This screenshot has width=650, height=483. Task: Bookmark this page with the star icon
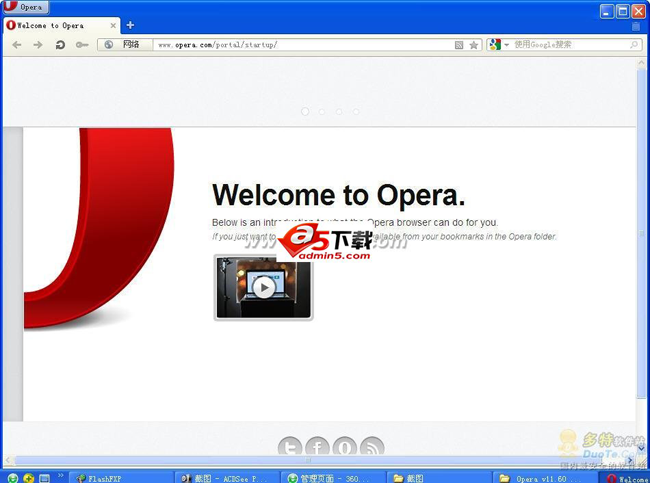(473, 45)
